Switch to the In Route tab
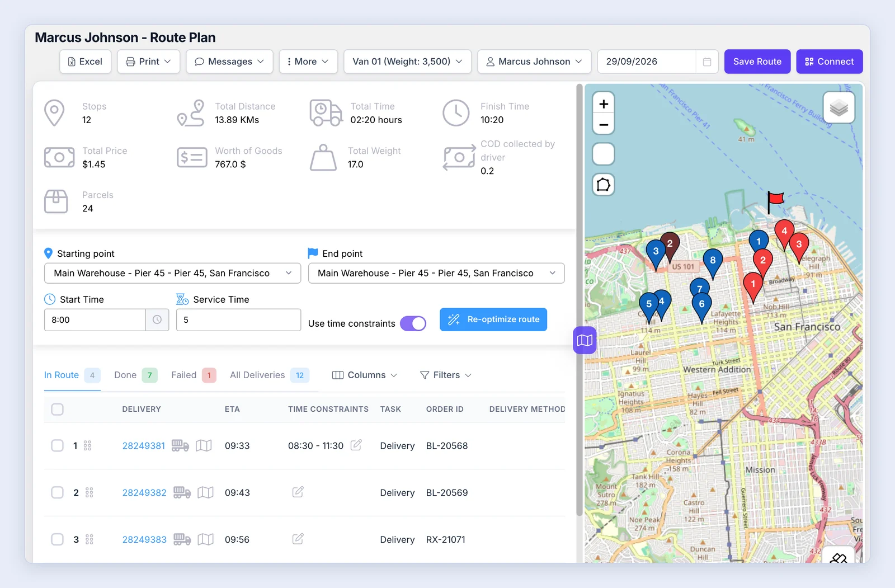Screen dimensions: 895x588 click(72, 375)
